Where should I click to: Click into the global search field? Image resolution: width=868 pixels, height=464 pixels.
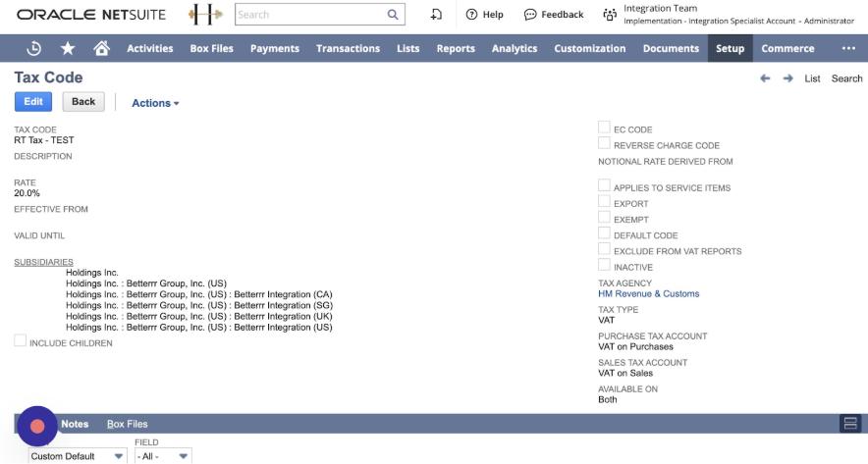pyautogui.click(x=309, y=15)
